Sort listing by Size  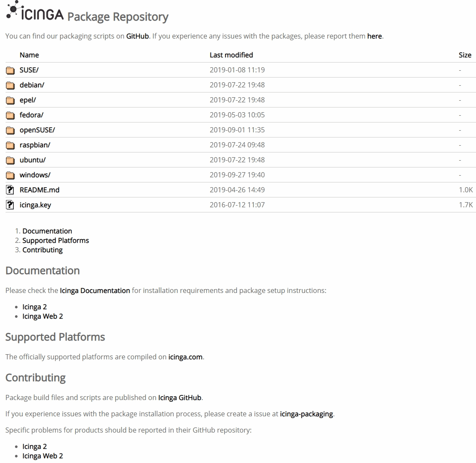(465, 55)
